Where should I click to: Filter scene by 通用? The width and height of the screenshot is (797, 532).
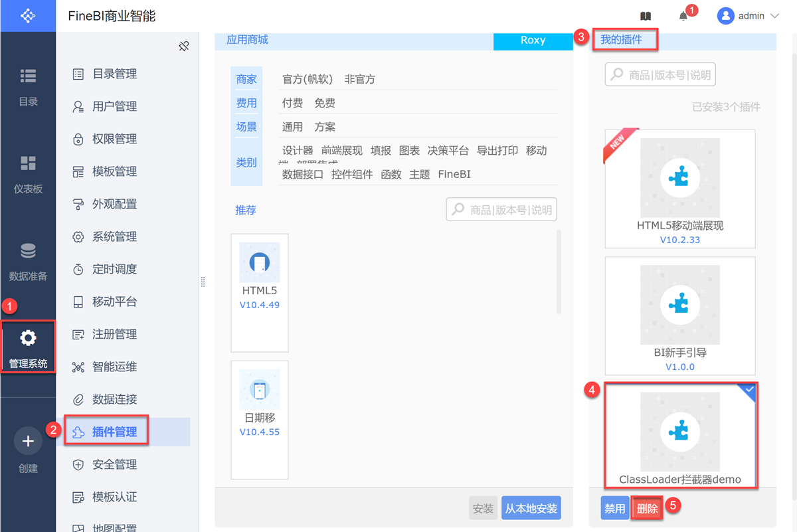292,127
